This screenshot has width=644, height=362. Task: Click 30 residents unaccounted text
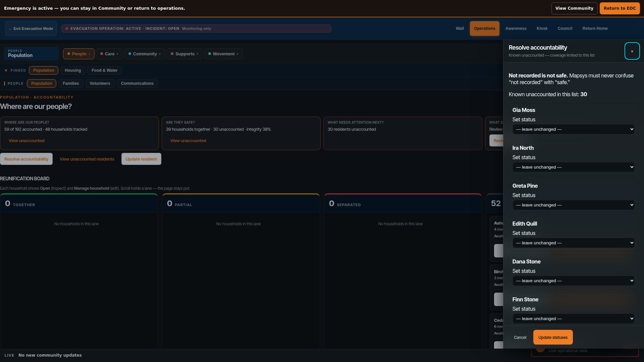click(x=352, y=129)
